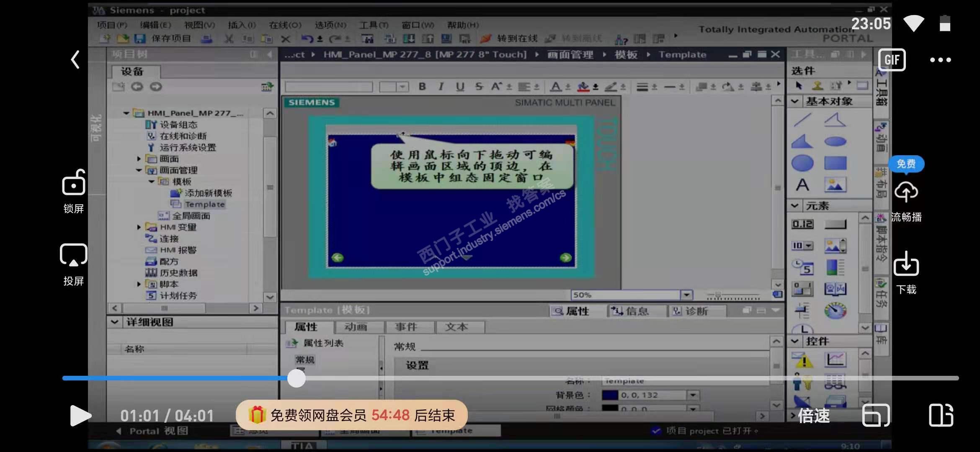
Task: Click the free cloud membership banner
Action: (352, 415)
